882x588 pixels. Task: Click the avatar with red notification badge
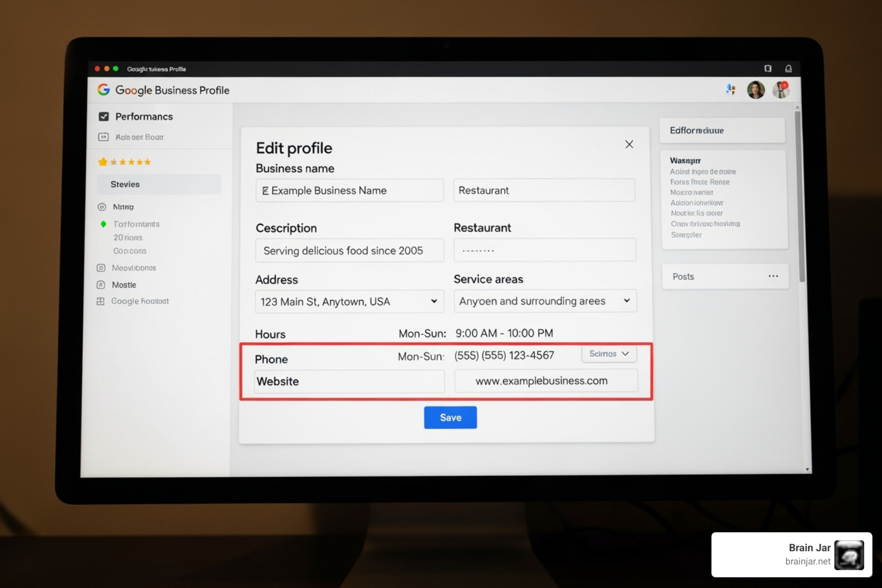(x=780, y=90)
